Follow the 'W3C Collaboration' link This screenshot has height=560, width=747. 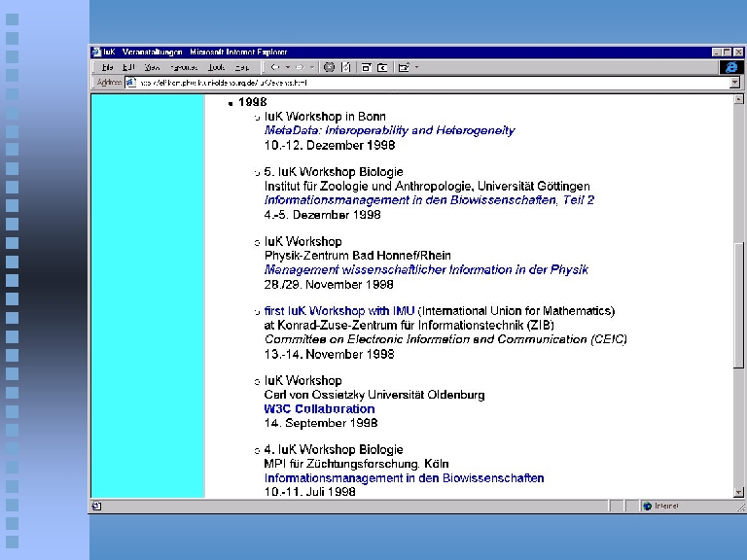click(x=319, y=409)
